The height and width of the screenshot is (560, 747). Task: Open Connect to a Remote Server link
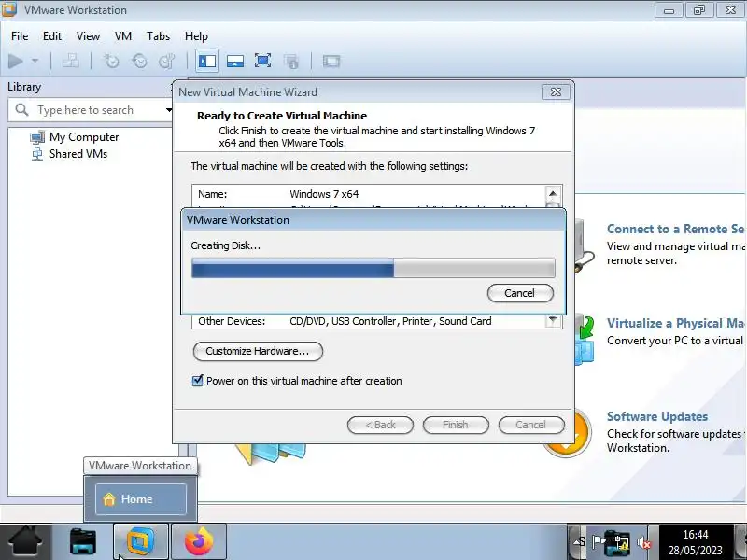pyautogui.click(x=675, y=229)
